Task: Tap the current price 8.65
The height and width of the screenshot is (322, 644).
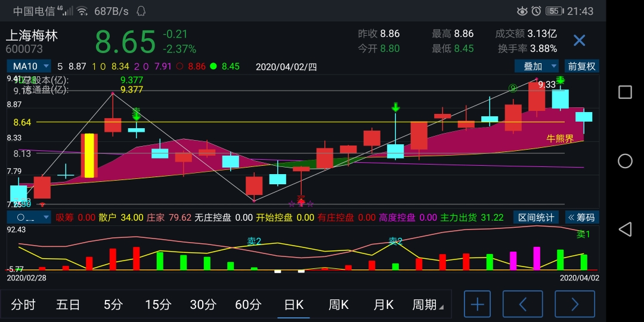Action: (x=125, y=41)
